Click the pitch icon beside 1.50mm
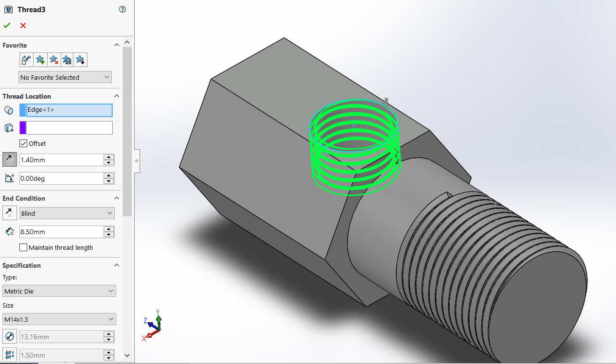This screenshot has height=364, width=616. point(10,354)
